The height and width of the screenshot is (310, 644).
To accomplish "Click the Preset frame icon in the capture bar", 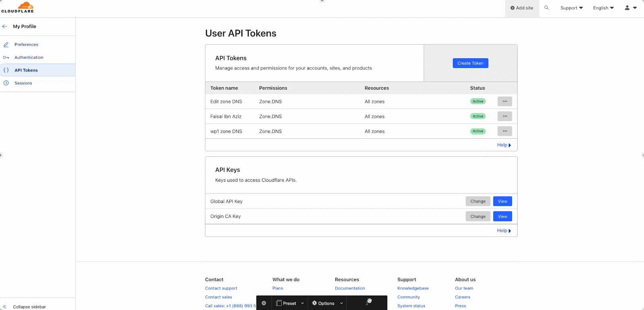I will (279, 303).
